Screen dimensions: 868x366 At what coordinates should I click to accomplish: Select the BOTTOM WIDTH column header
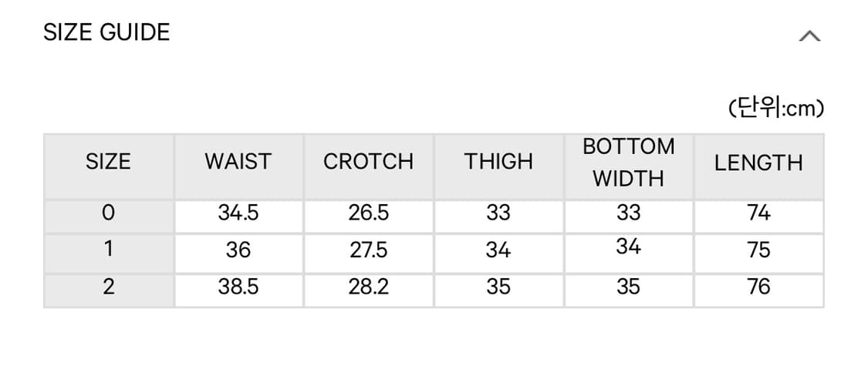click(x=628, y=162)
